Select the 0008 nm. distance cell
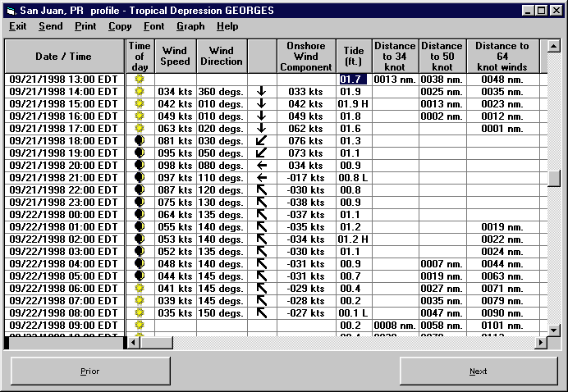 pos(395,326)
